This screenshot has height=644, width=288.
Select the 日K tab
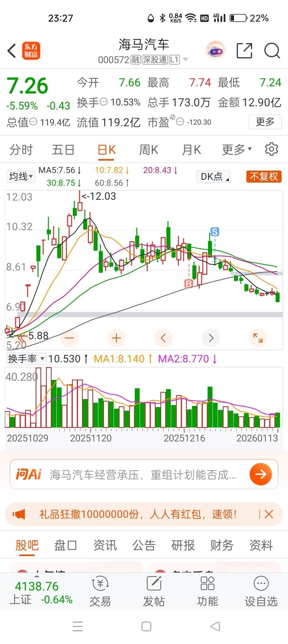coord(106,150)
